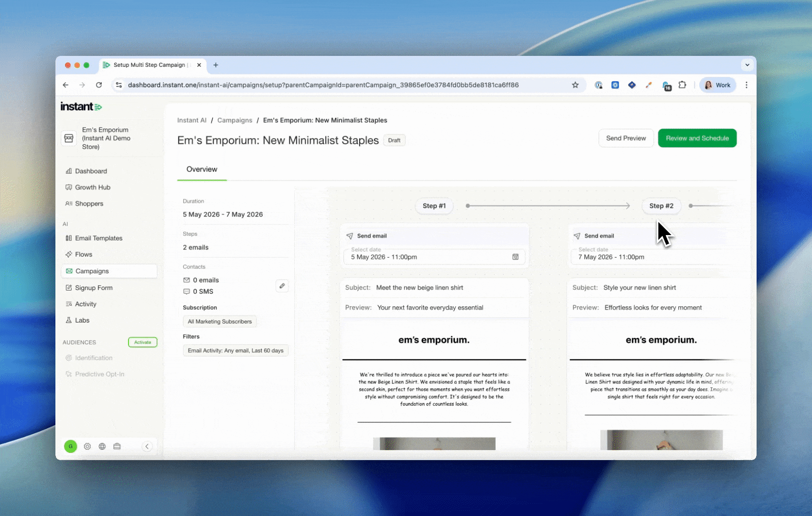Collapse the sidebar with the chevron button
Viewport: 812px width, 516px height.
point(147,446)
